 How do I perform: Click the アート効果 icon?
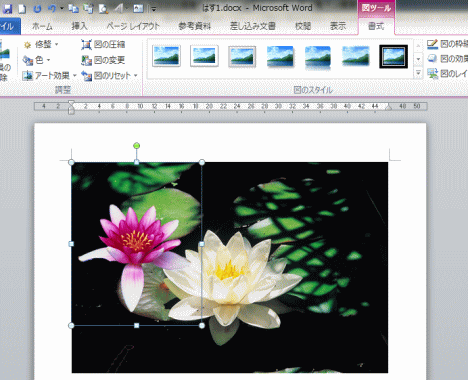tap(27, 76)
